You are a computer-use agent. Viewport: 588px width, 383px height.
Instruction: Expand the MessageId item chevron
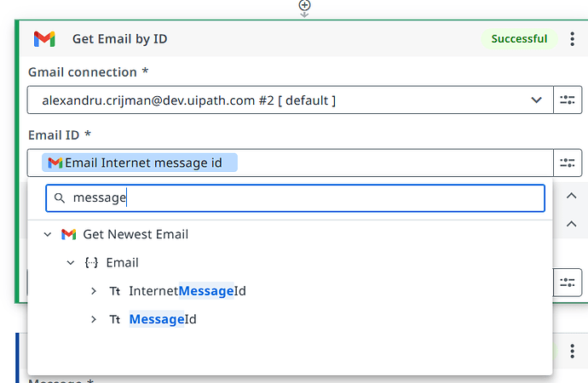94,319
